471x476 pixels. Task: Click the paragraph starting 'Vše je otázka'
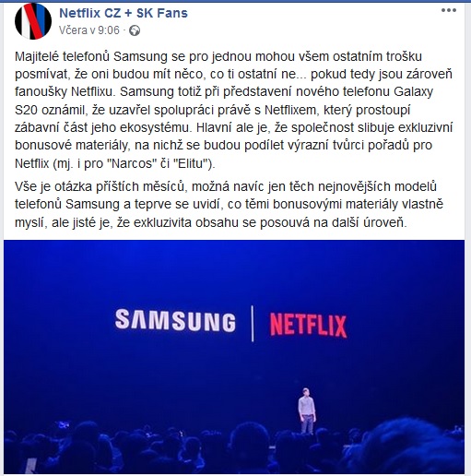coord(230,205)
